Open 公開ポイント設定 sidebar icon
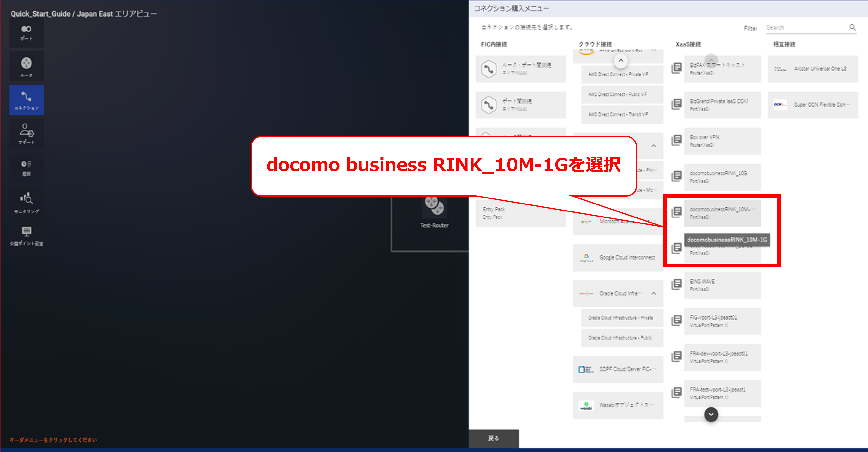The width and height of the screenshot is (868, 452). click(26, 235)
